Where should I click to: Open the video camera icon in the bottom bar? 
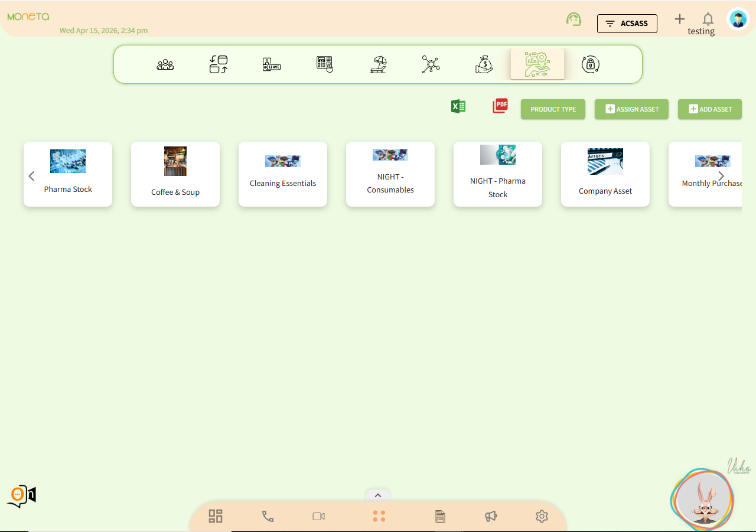click(x=319, y=517)
